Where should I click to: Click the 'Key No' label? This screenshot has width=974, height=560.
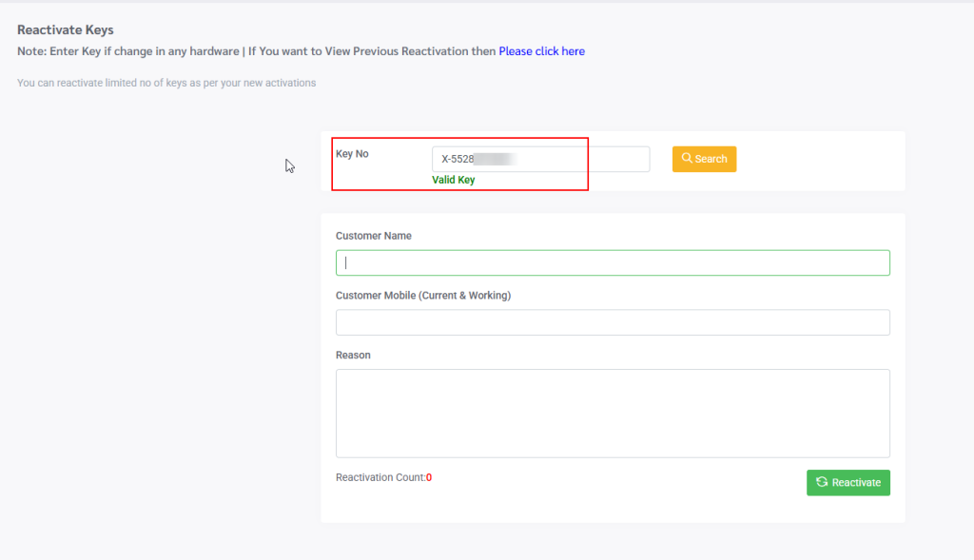coord(352,154)
